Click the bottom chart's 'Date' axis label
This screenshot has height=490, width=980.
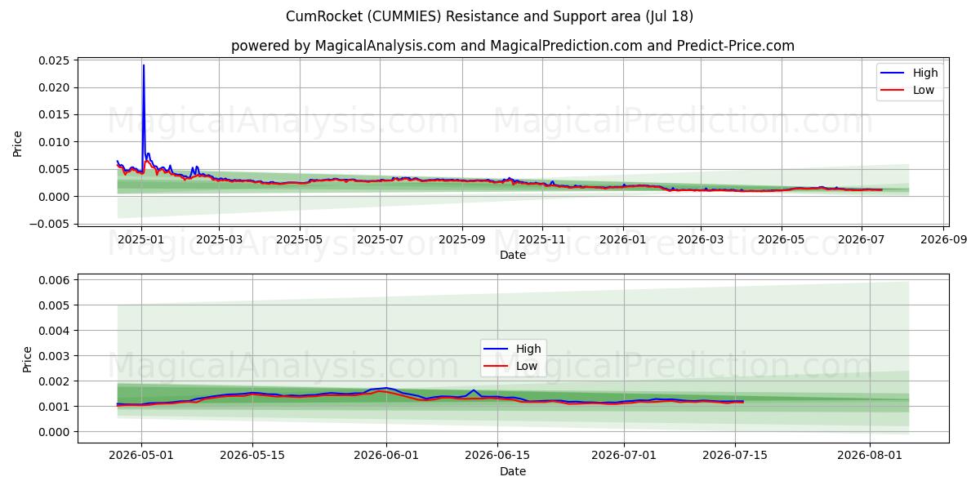(513, 471)
